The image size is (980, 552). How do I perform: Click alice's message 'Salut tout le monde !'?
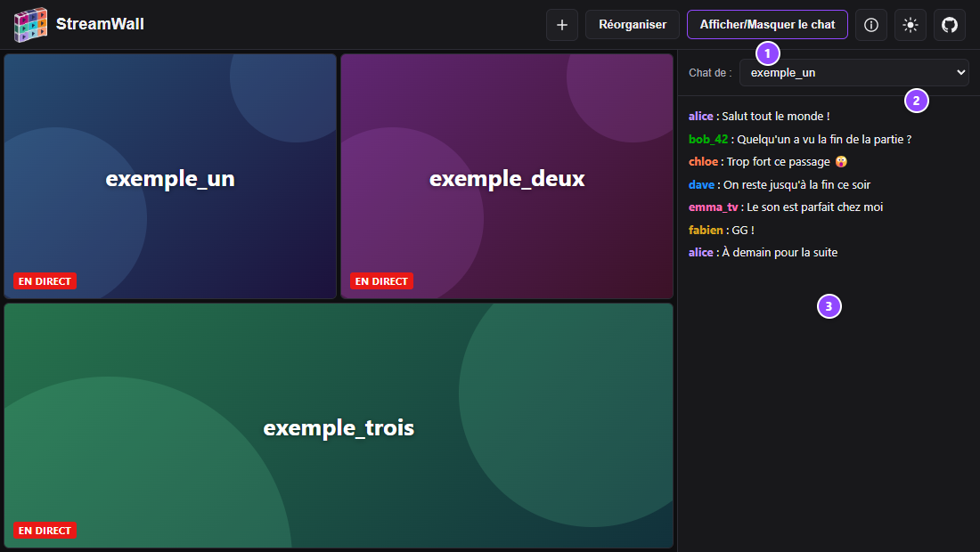pos(776,116)
